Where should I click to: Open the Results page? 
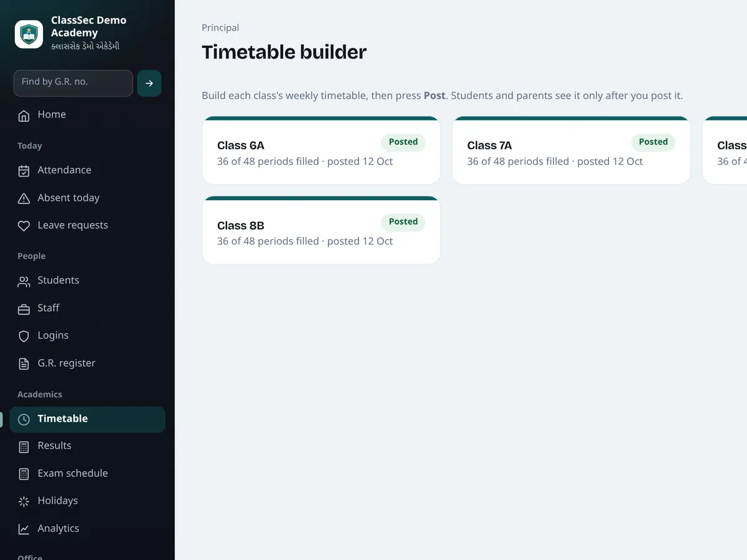pyautogui.click(x=87, y=446)
